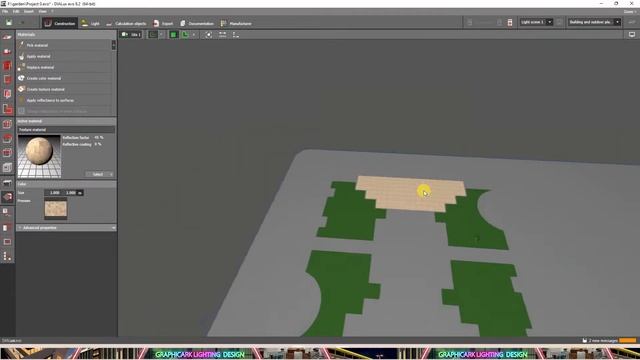Open the Zoom dropdown in the menu bar
The height and width of the screenshot is (360, 640).
(x=630, y=11)
